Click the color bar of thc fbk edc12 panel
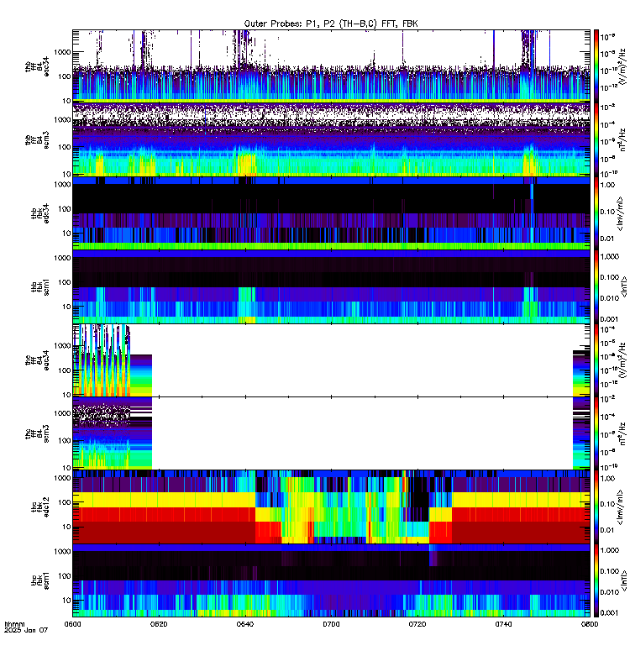Image resolution: width=630 pixels, height=672 pixels. pyautogui.click(x=596, y=507)
